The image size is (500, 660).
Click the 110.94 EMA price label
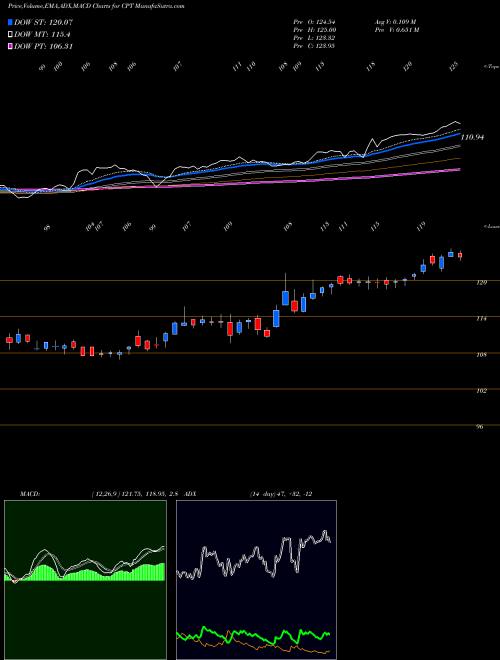click(x=473, y=137)
